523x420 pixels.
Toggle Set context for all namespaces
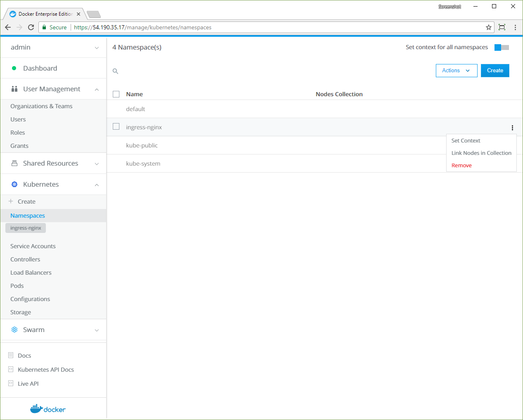[502, 47]
